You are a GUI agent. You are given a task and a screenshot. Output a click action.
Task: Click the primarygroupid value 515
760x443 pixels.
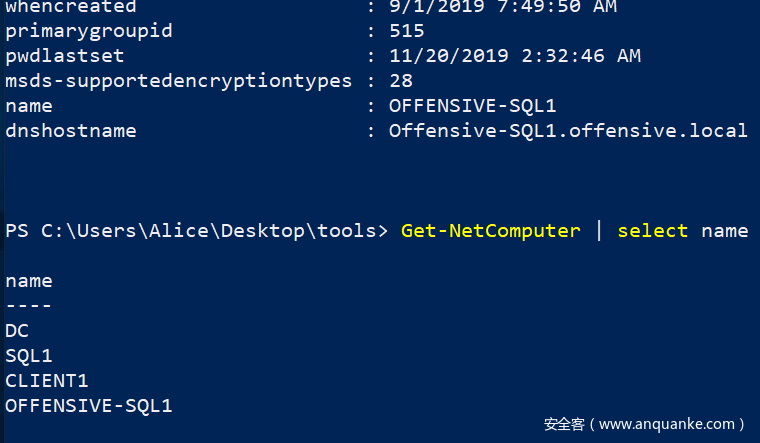[x=407, y=31]
